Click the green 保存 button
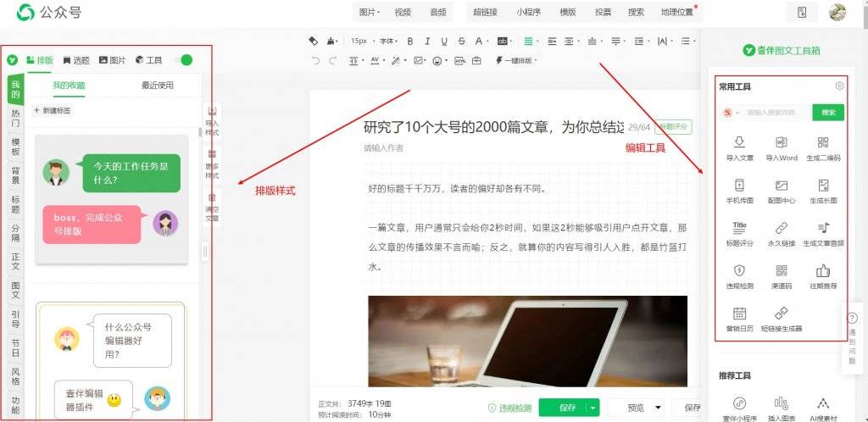Screen dimensions: 868x422 pos(568,408)
